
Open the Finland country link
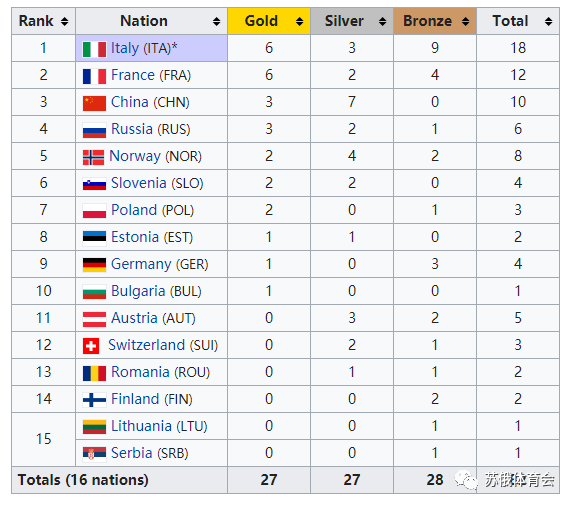(135, 399)
